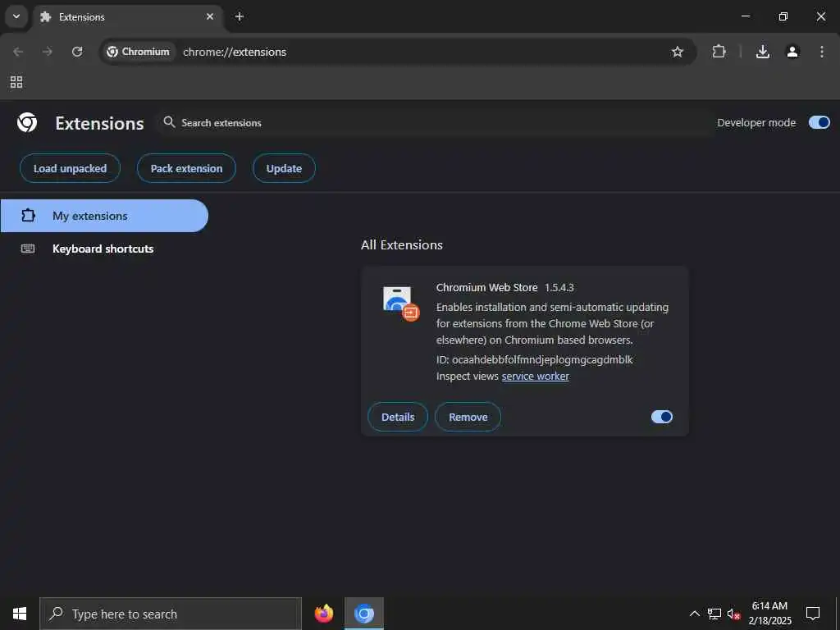Click the All Extensions heading
Image resolution: width=840 pixels, height=630 pixels.
point(402,244)
